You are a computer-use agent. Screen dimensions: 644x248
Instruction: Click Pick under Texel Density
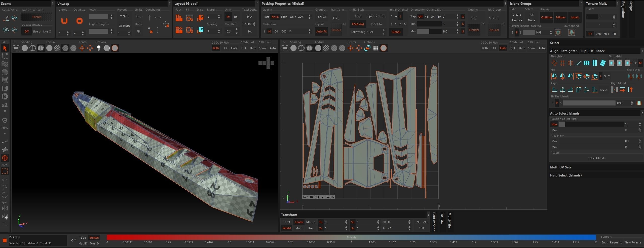249,17
